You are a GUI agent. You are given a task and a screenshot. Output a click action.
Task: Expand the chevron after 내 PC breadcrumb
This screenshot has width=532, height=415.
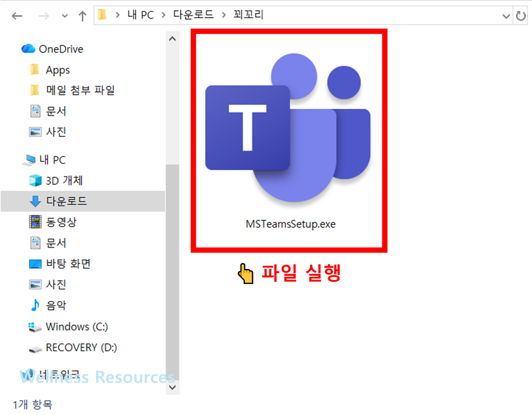coord(163,15)
